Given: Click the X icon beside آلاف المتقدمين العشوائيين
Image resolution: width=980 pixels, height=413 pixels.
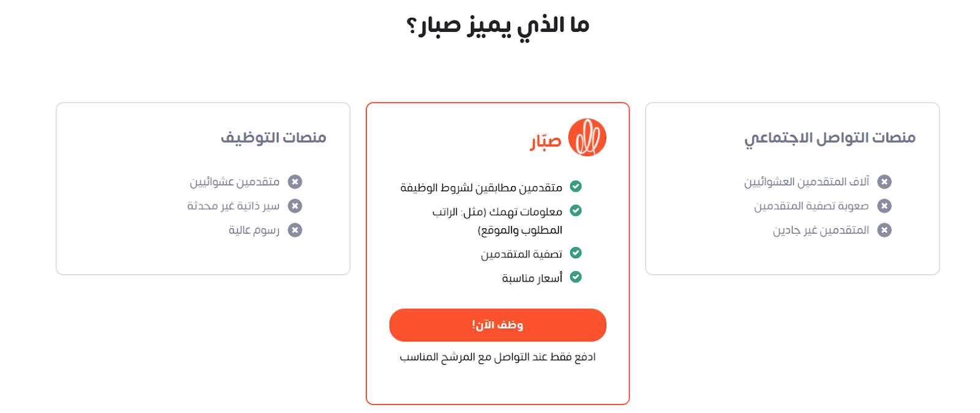Looking at the screenshot, I should click(x=884, y=182).
